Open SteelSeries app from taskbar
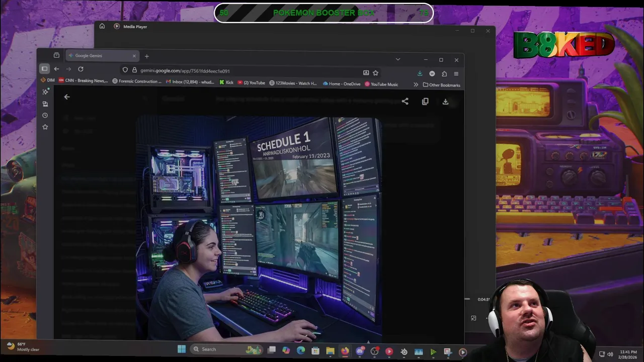Image resolution: width=644 pixels, height=362 pixels. tap(404, 352)
